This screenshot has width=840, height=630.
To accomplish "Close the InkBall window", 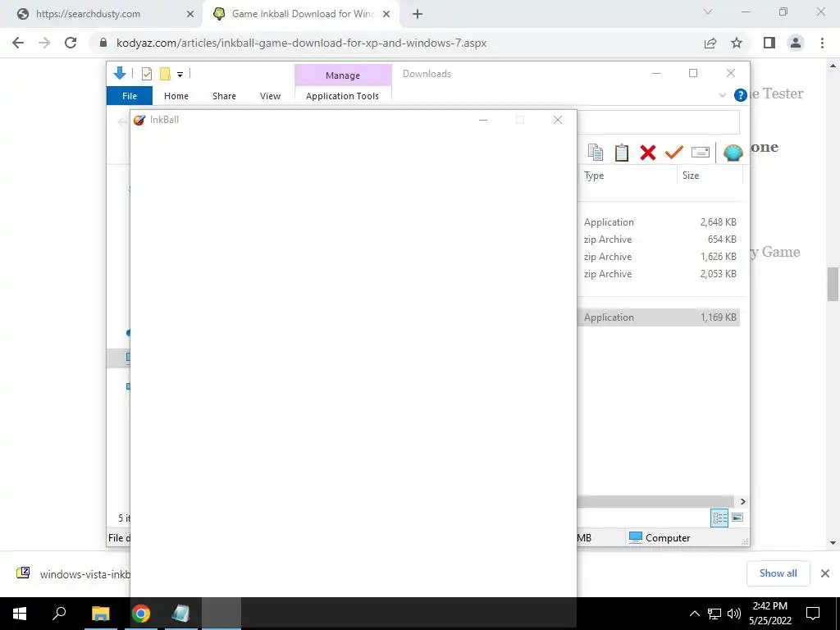I will [x=558, y=120].
